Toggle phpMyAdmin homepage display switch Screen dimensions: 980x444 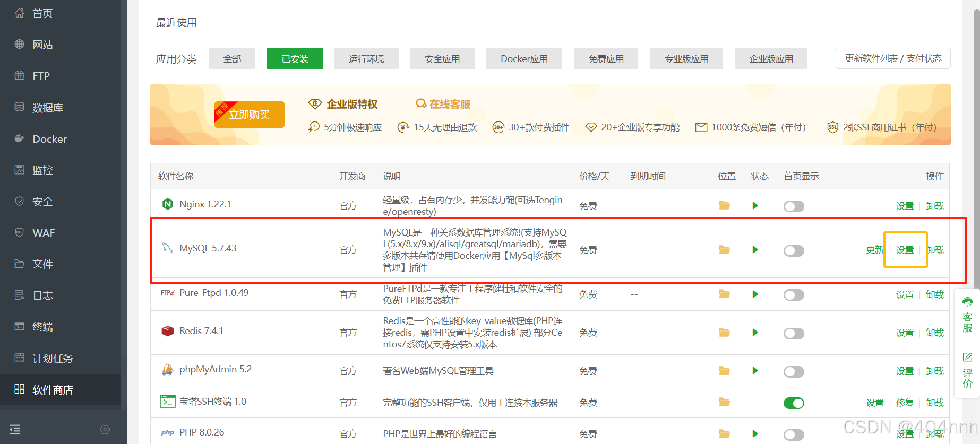pos(794,371)
